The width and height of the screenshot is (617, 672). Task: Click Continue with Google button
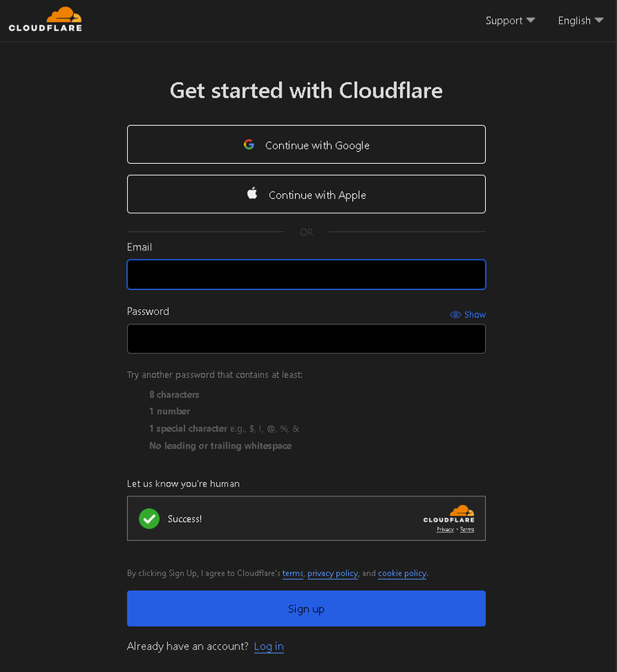click(x=306, y=144)
